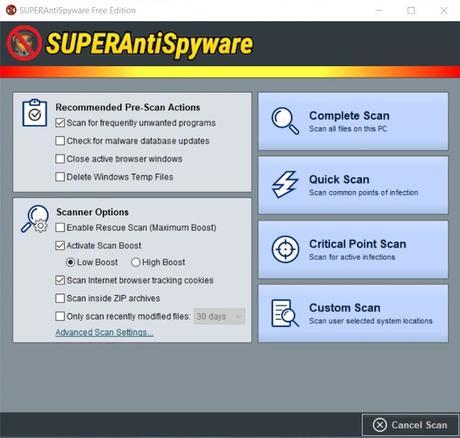Minimize the SUPERAntiSpyware window
Viewport: 460px width, 438px height.
[x=379, y=11]
